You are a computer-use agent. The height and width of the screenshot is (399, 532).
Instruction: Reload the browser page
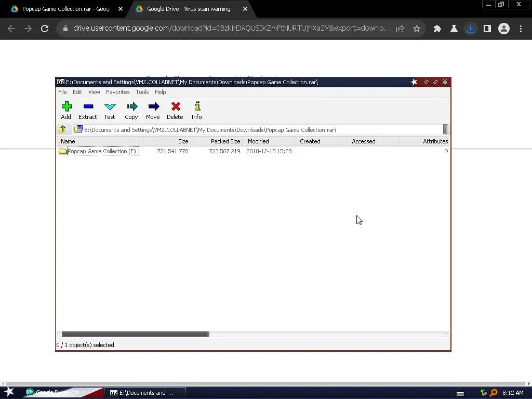click(x=45, y=29)
